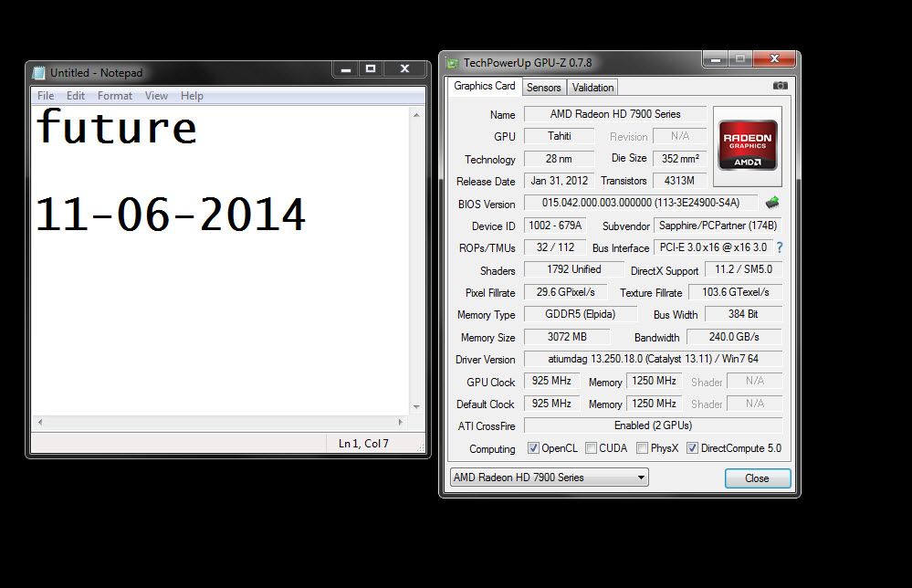Open the Notepad File menu
Screen dimensions: 912x588
coord(46,96)
